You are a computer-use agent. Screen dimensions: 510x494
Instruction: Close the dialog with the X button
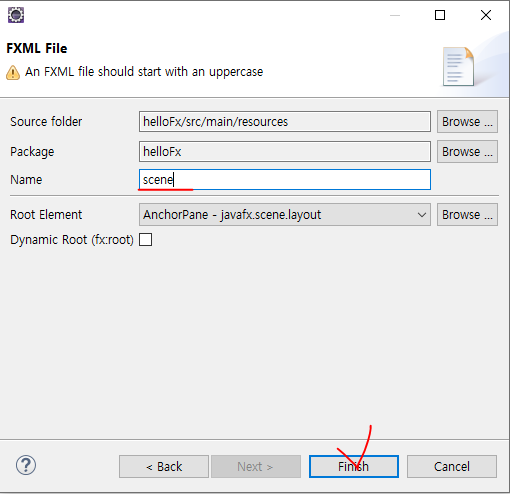coord(486,15)
